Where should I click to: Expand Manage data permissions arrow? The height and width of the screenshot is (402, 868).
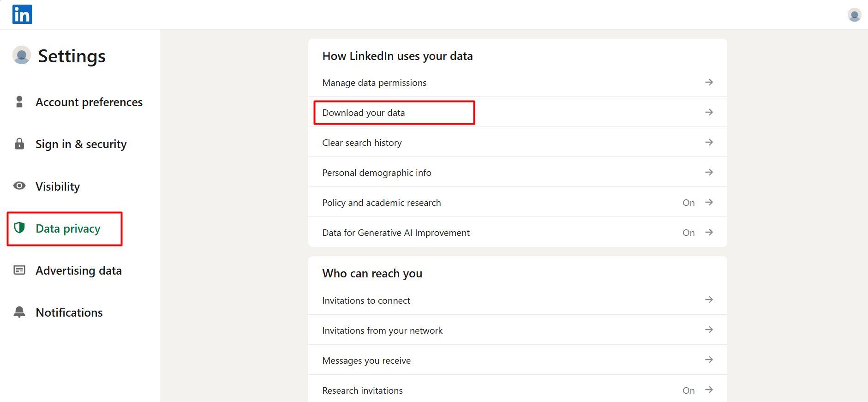click(x=709, y=82)
